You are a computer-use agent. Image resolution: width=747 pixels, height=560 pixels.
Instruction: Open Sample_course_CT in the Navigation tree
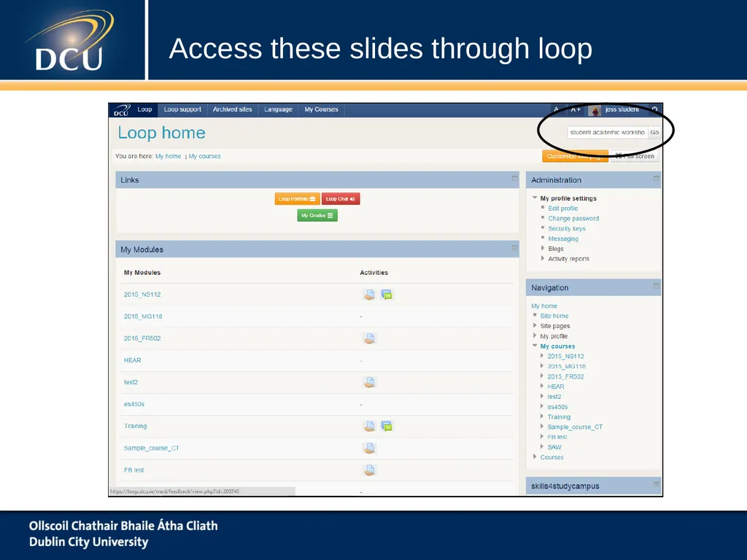575,427
